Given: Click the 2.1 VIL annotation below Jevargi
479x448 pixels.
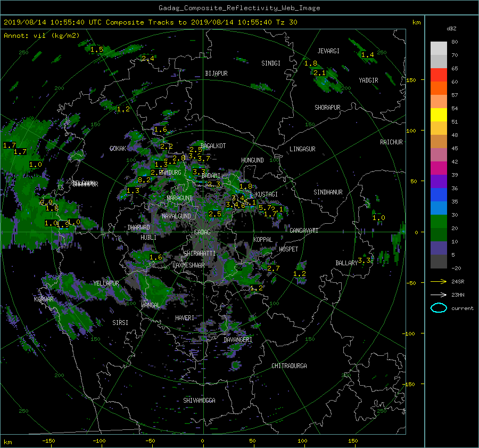Looking at the screenshot, I should pos(319,73).
